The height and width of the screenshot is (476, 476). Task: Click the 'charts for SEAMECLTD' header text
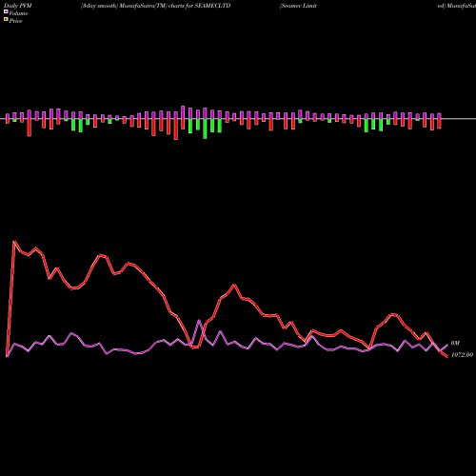[x=200, y=6]
